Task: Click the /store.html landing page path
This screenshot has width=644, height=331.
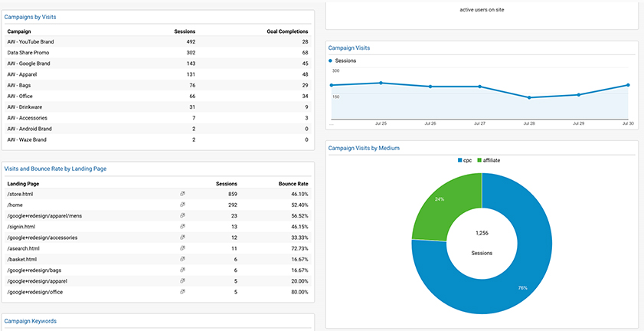Action: tap(20, 194)
